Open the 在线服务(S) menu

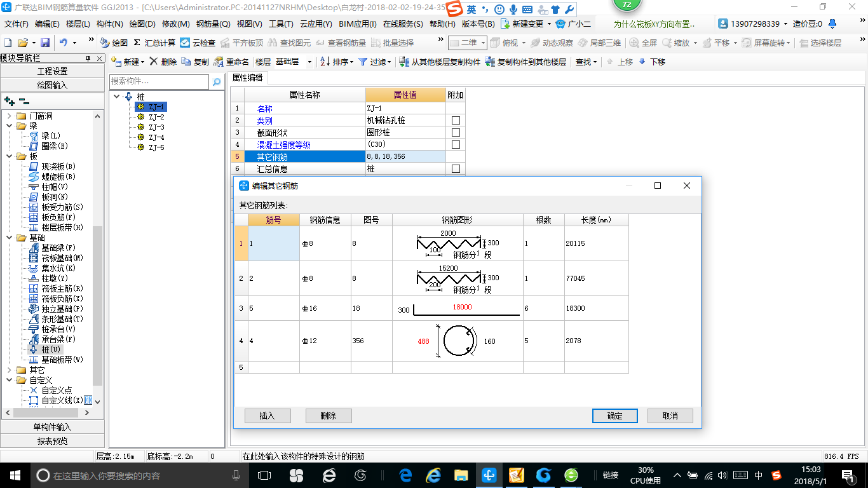pos(403,24)
